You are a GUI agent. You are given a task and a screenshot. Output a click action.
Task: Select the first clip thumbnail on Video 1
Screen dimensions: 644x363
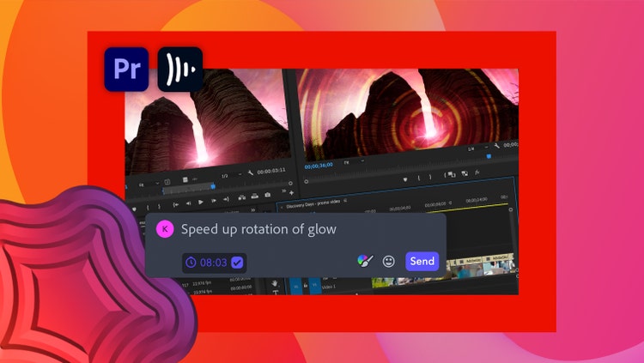pyautogui.click(x=384, y=282)
